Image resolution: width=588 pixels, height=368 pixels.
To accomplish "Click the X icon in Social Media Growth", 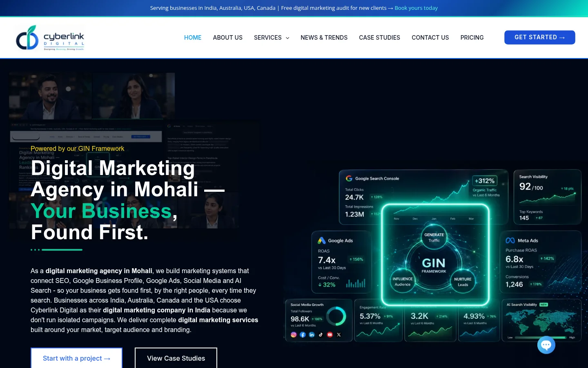I will [339, 334].
